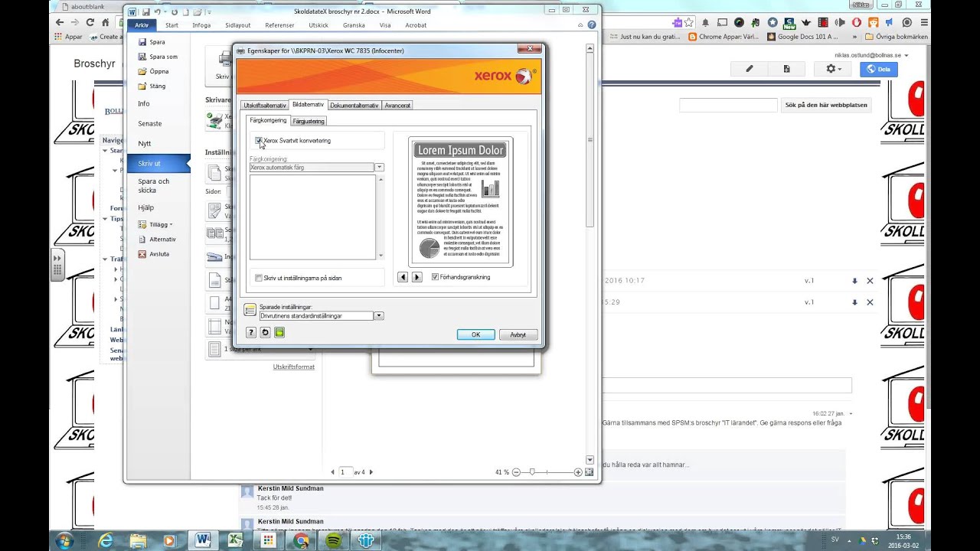The height and width of the screenshot is (551, 980).
Task: Click the Save icon in Word quick access toolbar
Action: pyautogui.click(x=146, y=12)
